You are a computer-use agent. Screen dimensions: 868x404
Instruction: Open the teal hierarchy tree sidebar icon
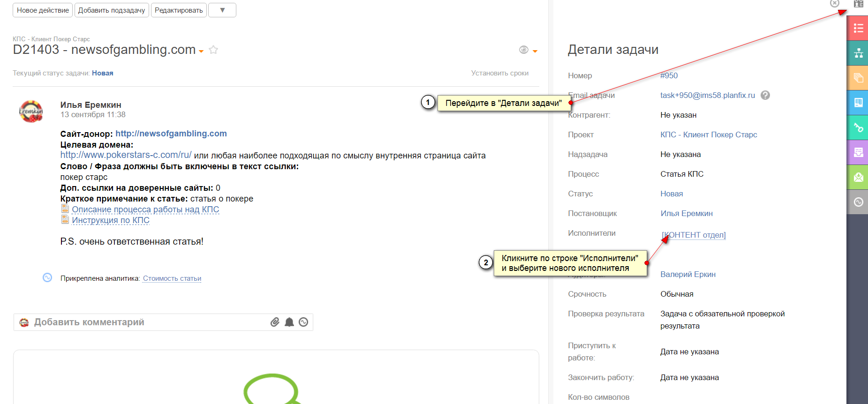(x=858, y=53)
